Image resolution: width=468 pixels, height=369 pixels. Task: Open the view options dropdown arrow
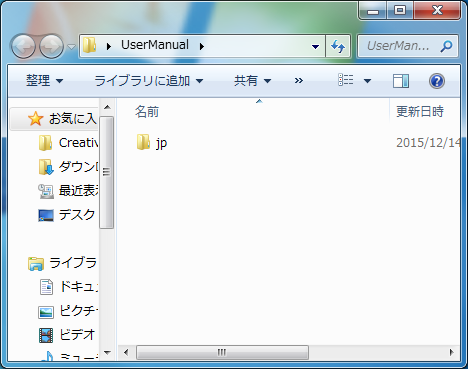pos(367,81)
